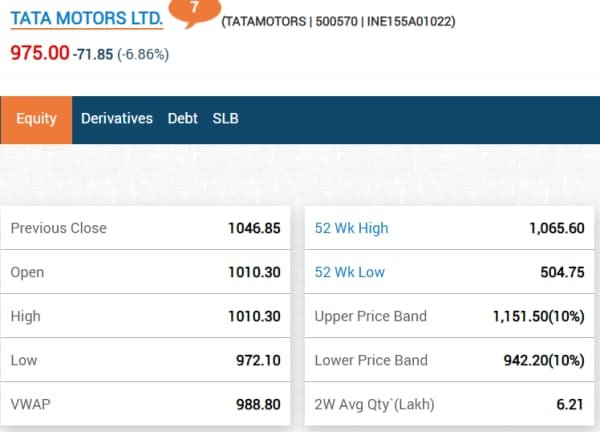Click the 52 week high value 1,065.60

point(556,228)
